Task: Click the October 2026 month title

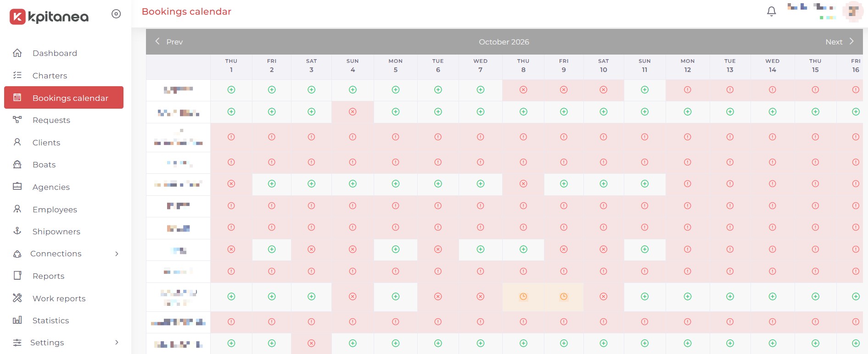Action: (x=504, y=42)
